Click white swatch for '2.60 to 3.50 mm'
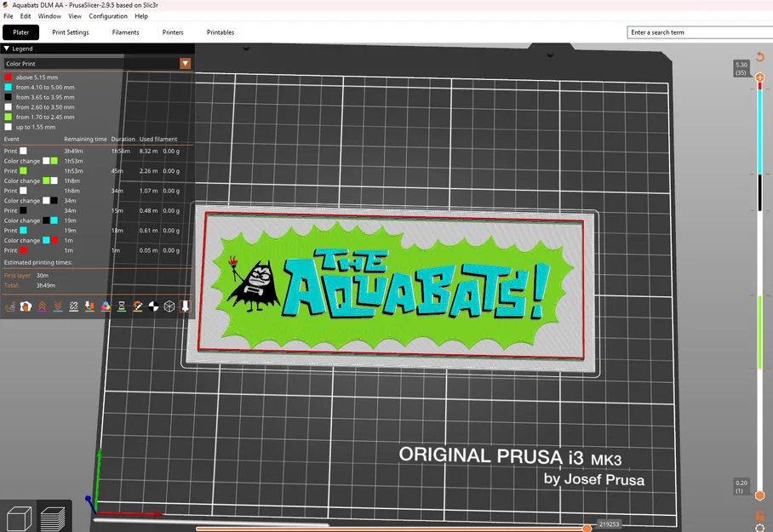The image size is (773, 532). click(8, 107)
